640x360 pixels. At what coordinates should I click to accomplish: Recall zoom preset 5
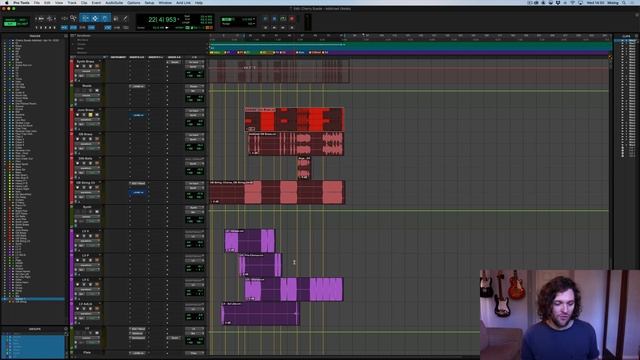(54, 28)
